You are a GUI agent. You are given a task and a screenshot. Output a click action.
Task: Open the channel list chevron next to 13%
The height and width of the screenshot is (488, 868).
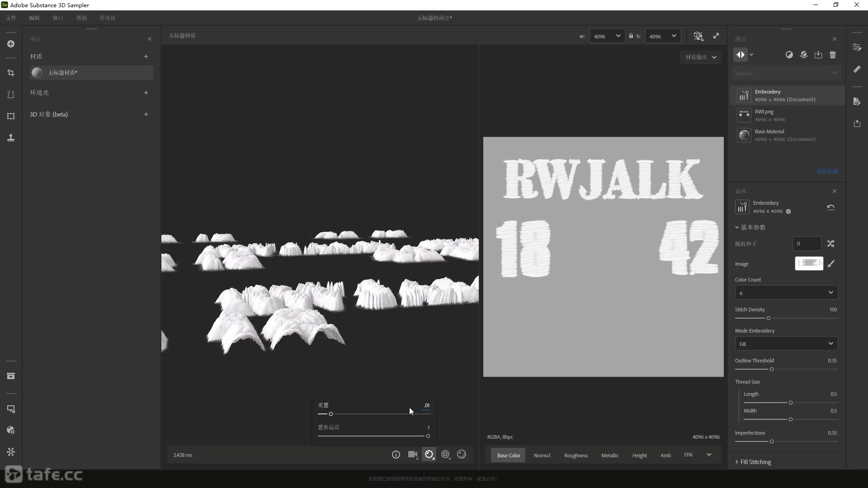point(709,455)
